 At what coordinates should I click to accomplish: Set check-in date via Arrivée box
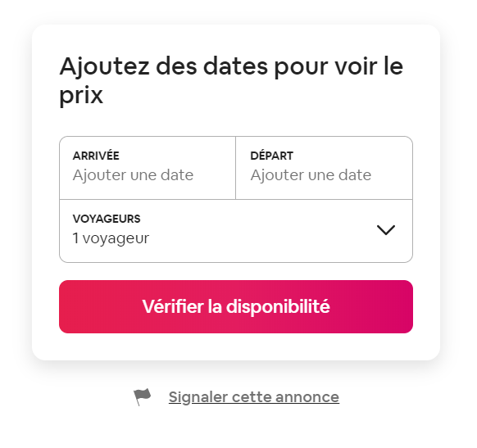(148, 168)
